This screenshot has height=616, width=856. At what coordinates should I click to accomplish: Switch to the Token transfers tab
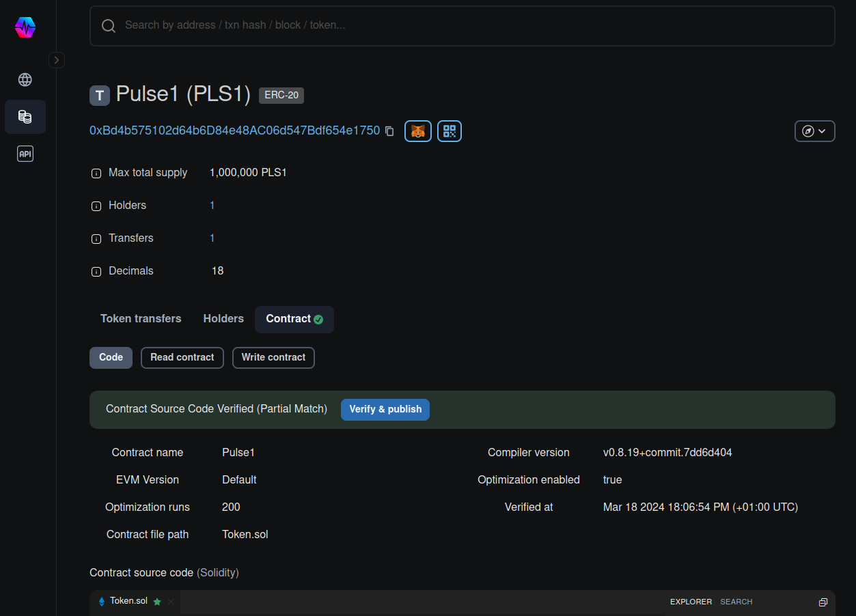(x=141, y=319)
